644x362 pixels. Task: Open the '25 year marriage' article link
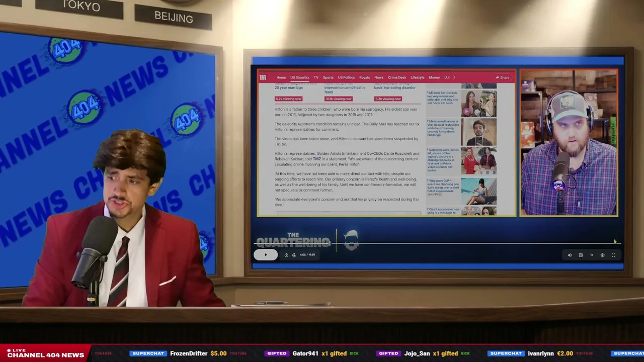[289, 87]
